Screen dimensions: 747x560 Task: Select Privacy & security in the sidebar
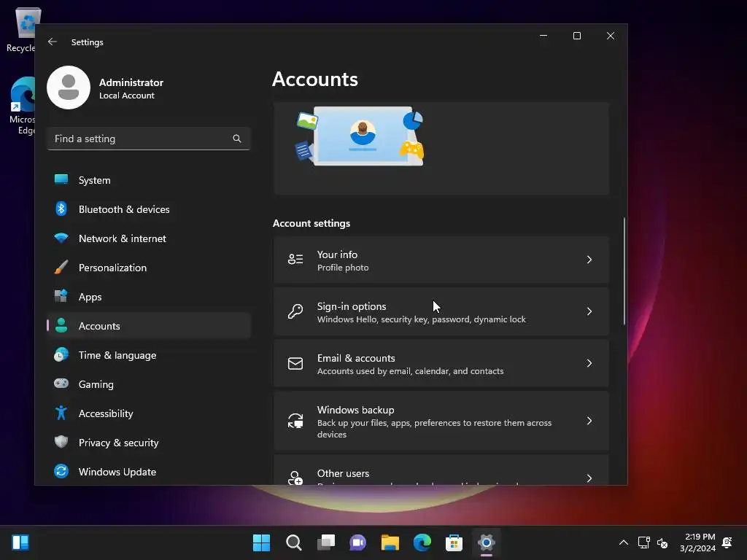(x=149, y=443)
